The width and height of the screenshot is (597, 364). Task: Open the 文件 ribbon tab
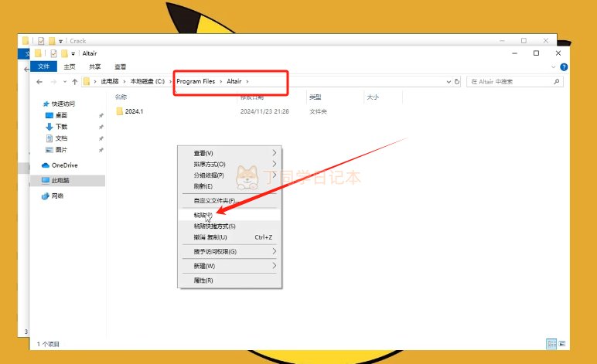pyautogui.click(x=43, y=66)
